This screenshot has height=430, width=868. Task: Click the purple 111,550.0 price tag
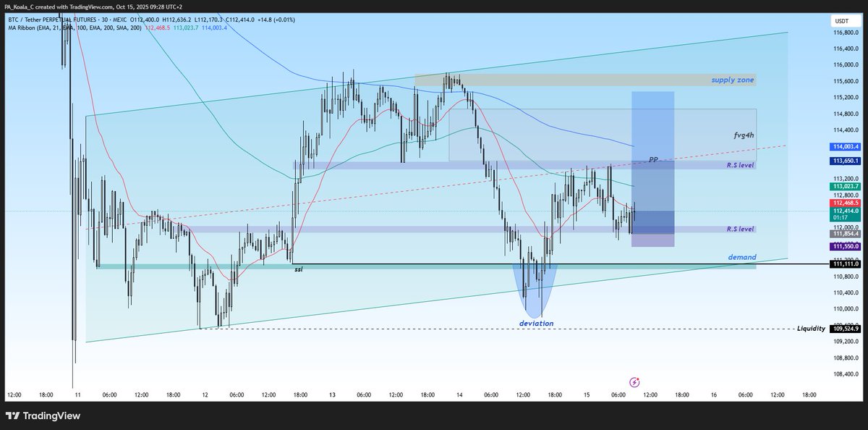coord(845,247)
